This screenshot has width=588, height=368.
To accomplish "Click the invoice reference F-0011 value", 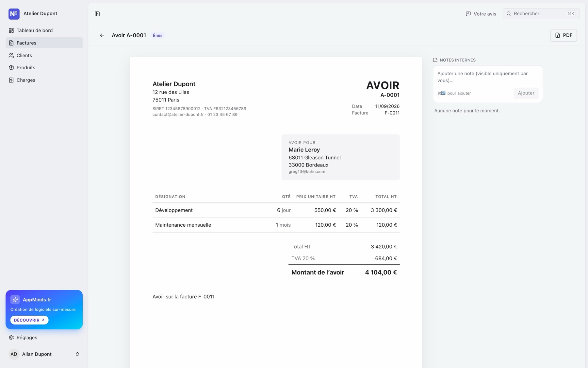I will tap(392, 113).
